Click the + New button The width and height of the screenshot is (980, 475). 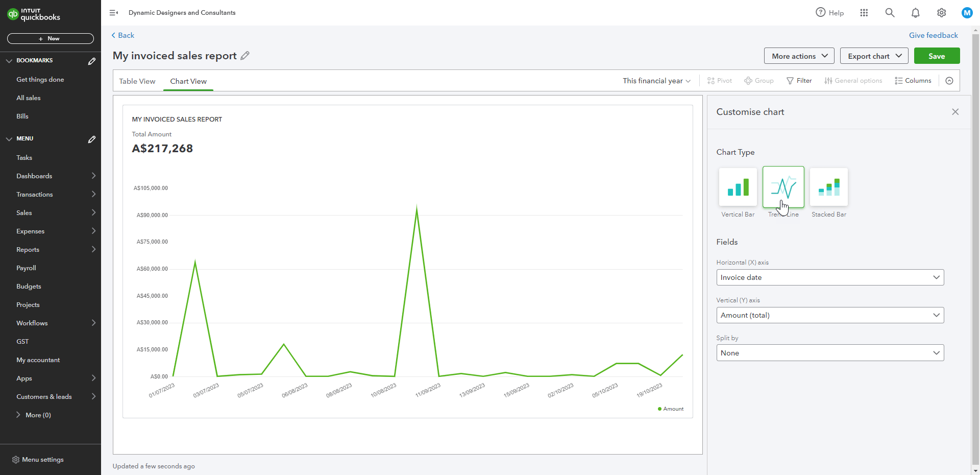click(x=51, y=39)
